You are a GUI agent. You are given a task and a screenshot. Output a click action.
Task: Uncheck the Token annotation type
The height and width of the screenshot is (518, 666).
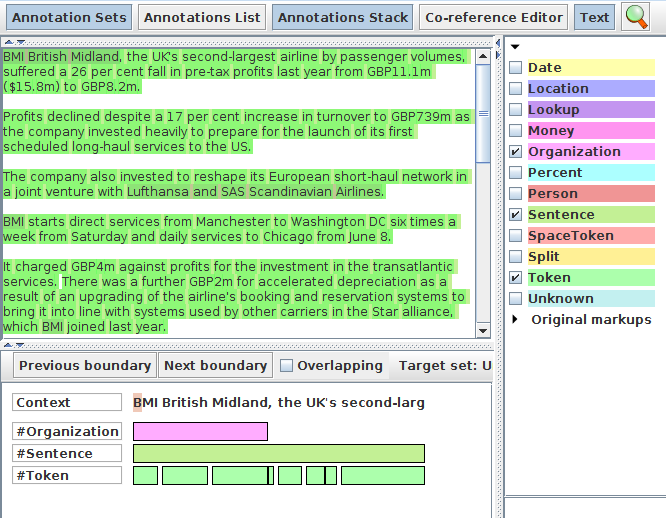(x=516, y=277)
